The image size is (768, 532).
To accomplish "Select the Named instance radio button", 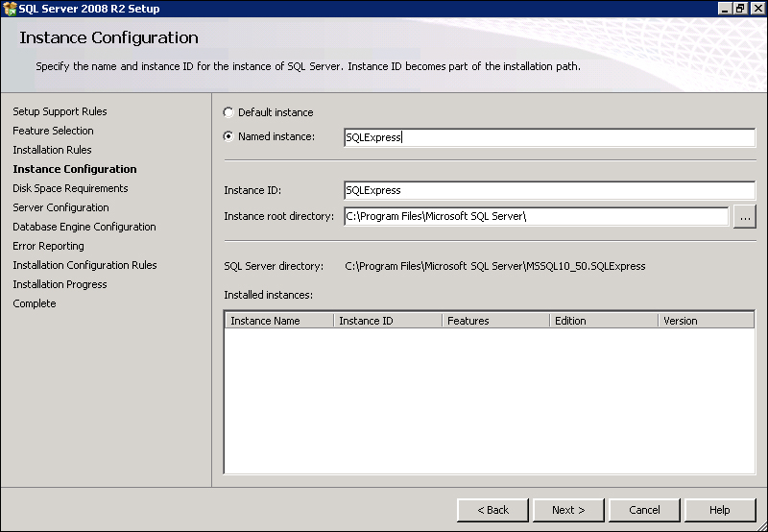I will 228,136.
